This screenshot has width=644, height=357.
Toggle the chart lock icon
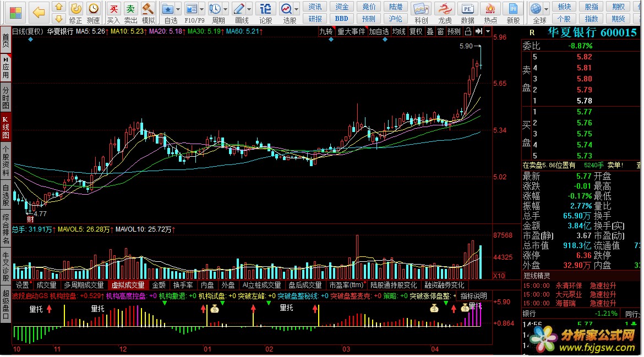coord(468,31)
